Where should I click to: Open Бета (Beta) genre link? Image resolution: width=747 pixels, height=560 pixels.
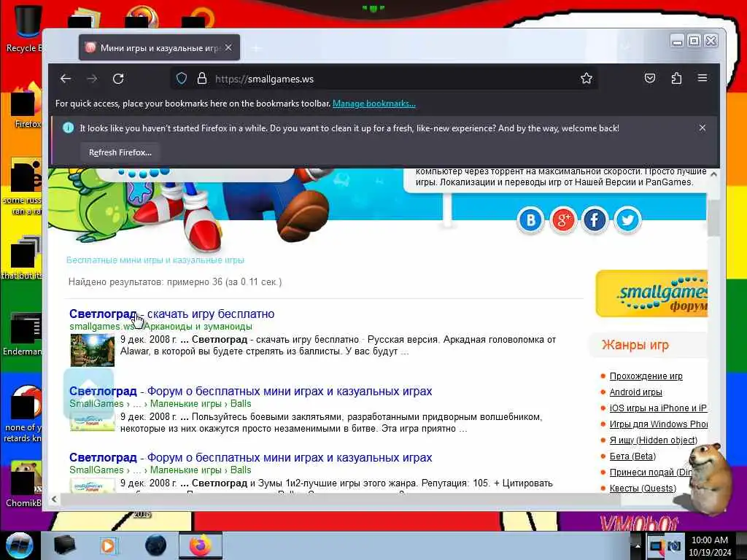tap(632, 456)
